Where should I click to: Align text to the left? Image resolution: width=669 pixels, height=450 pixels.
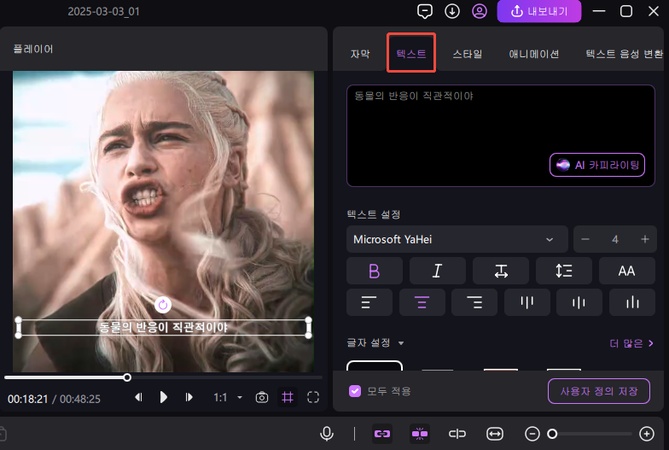point(369,302)
